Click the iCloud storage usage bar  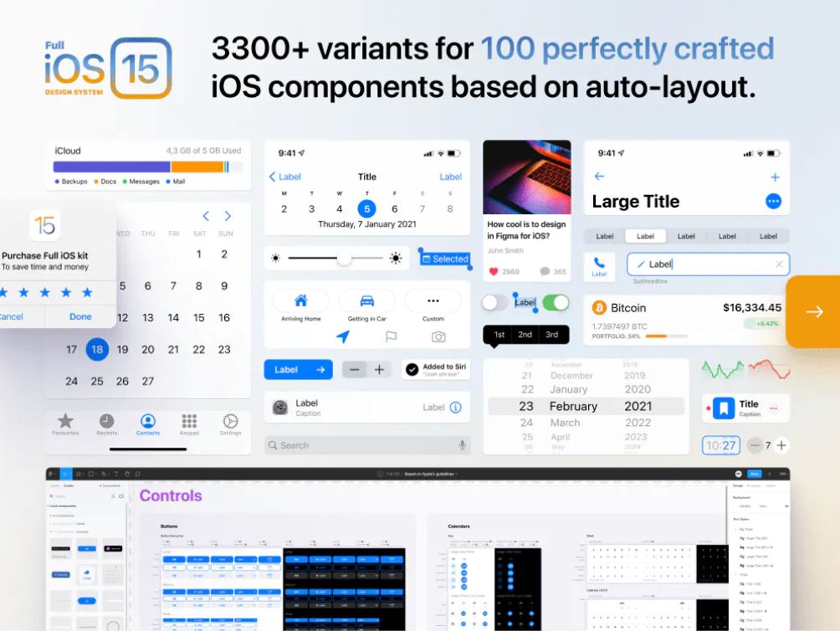pyautogui.click(x=148, y=167)
